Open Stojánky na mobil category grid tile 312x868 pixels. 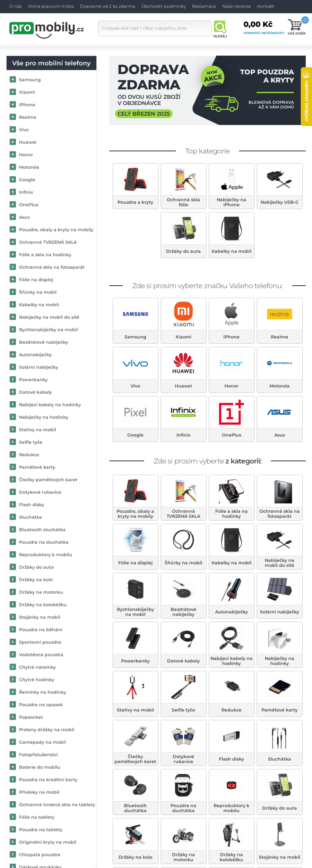click(x=279, y=841)
